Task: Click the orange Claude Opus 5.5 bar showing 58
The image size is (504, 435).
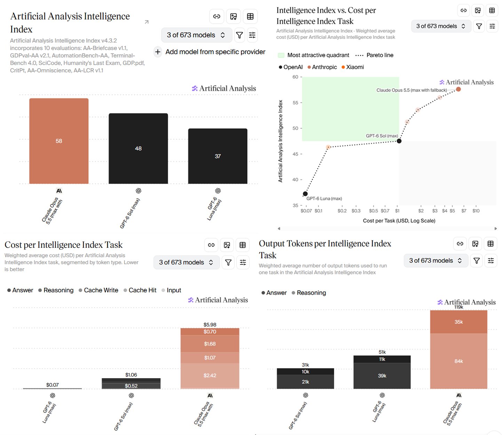Action: pyautogui.click(x=59, y=141)
